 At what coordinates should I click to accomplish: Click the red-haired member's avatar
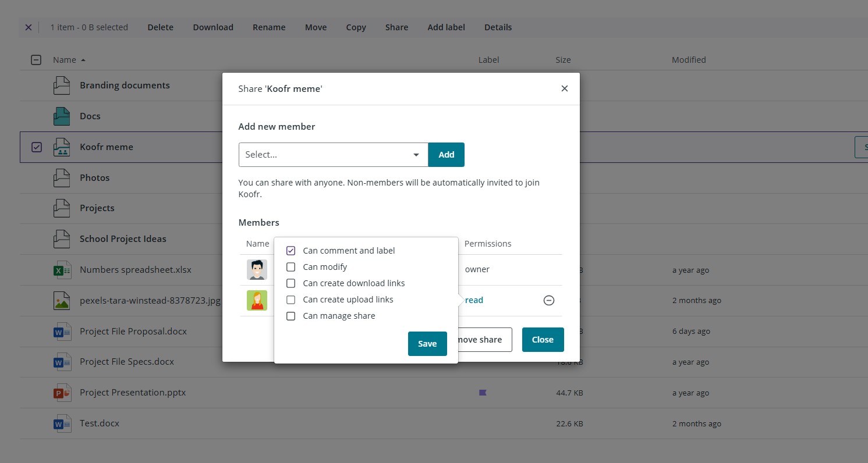pos(257,301)
